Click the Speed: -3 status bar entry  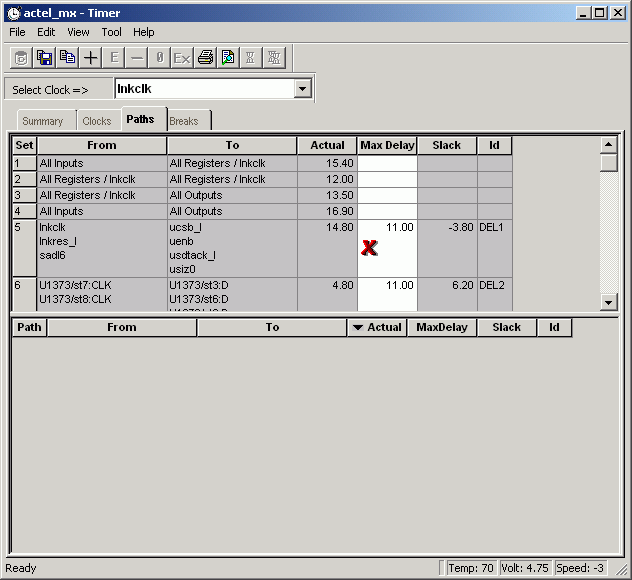coord(580,568)
